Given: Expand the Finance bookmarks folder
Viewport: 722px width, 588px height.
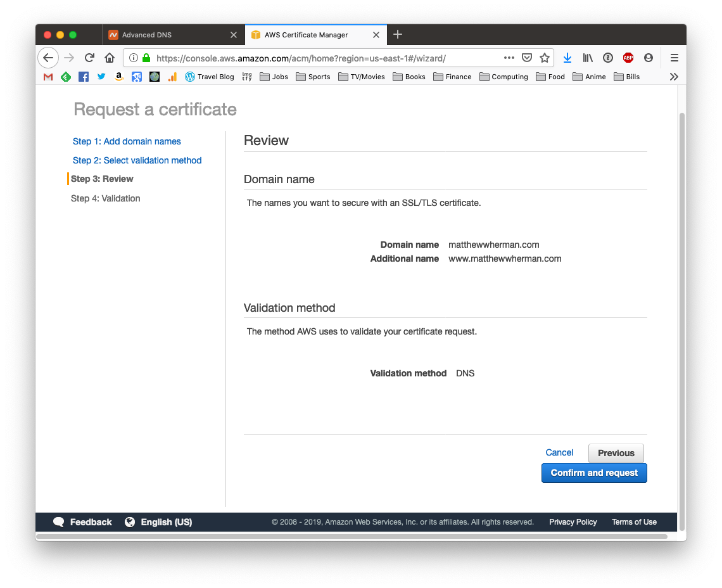Looking at the screenshot, I should pos(452,77).
